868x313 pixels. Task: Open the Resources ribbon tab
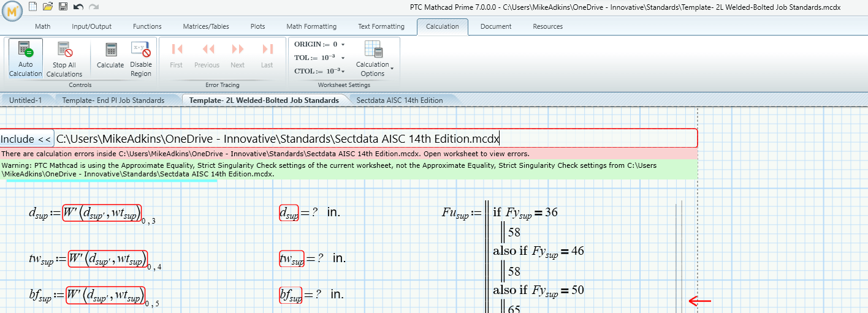[x=548, y=26]
